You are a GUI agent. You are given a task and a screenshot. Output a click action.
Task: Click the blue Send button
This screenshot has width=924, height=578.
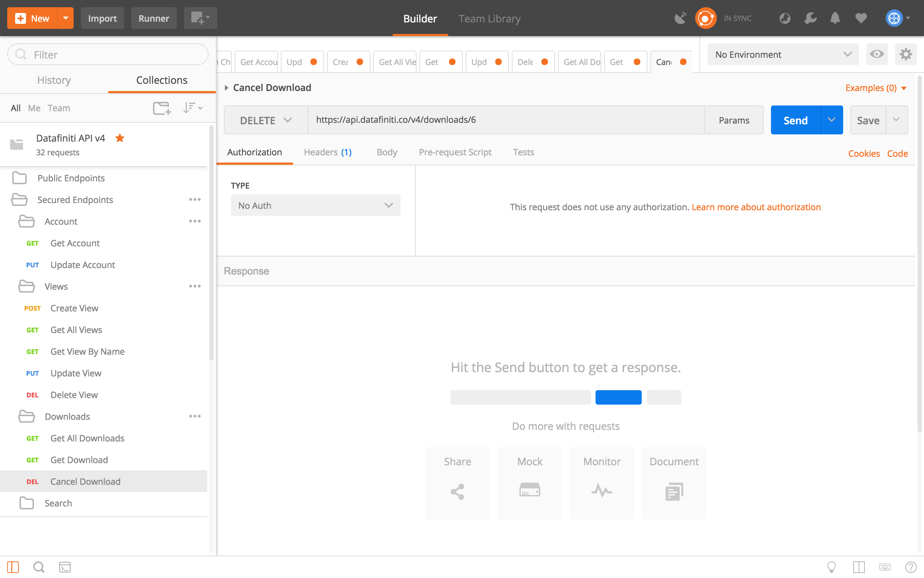click(796, 120)
